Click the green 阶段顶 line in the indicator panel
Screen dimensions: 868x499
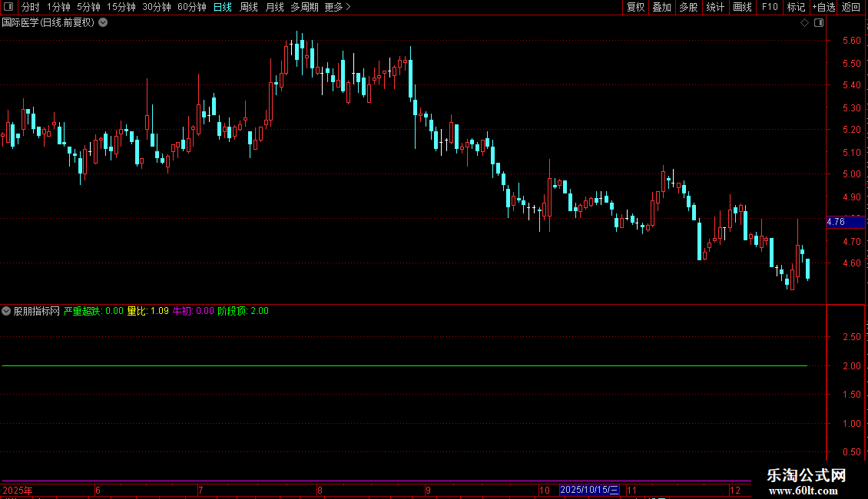pyautogui.click(x=404, y=365)
